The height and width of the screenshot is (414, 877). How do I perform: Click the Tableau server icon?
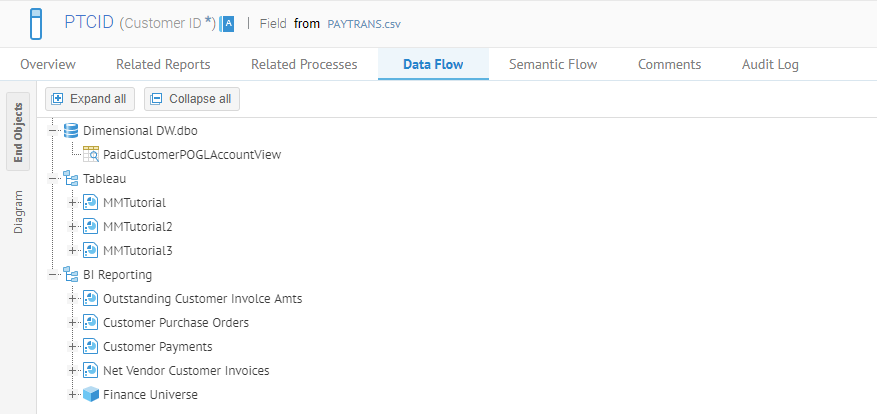tap(71, 178)
